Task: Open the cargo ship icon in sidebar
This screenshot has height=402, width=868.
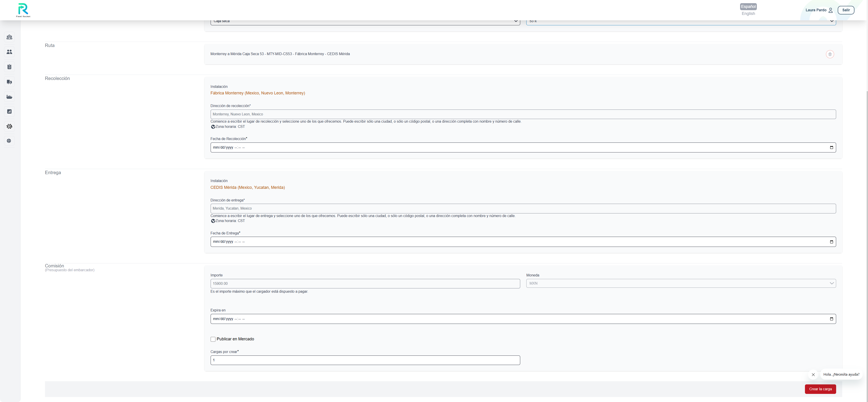Action: coord(9,97)
